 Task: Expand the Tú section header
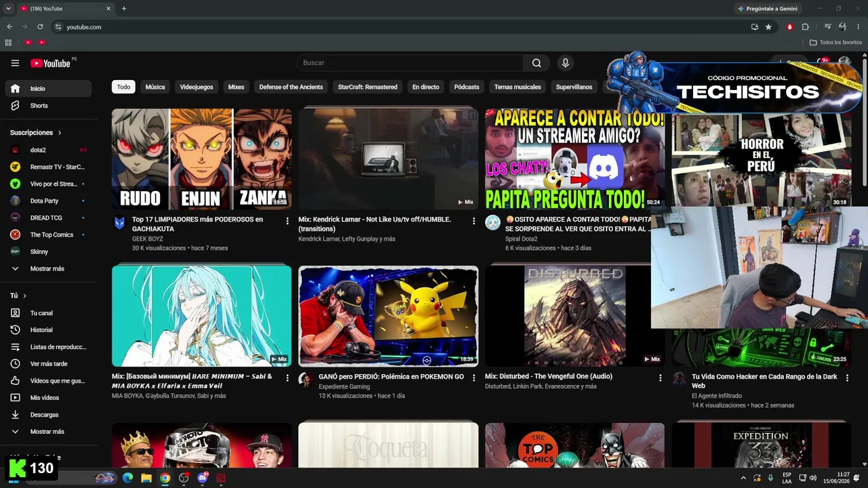(x=18, y=296)
